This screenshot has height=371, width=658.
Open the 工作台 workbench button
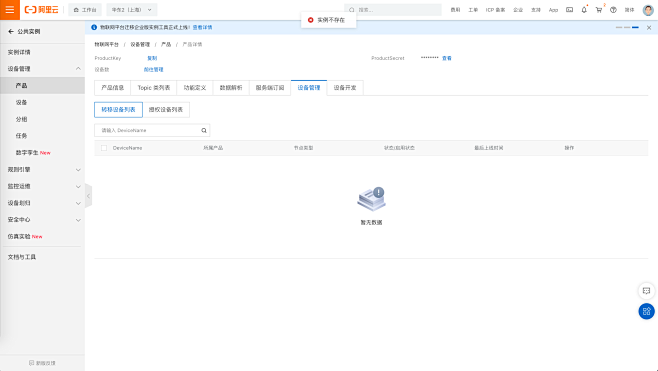pyautogui.click(x=85, y=10)
